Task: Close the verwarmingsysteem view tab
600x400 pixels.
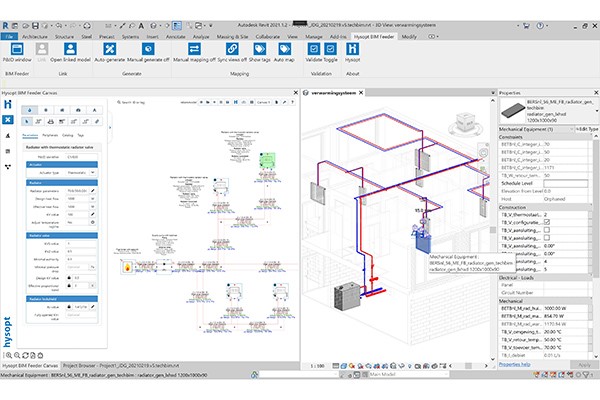Action: [360, 93]
